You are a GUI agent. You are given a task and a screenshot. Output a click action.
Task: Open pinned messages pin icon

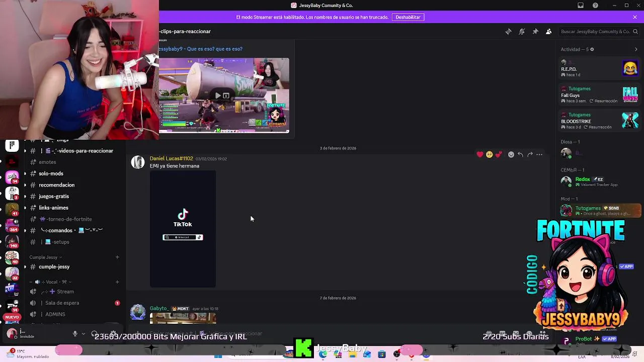click(x=535, y=31)
